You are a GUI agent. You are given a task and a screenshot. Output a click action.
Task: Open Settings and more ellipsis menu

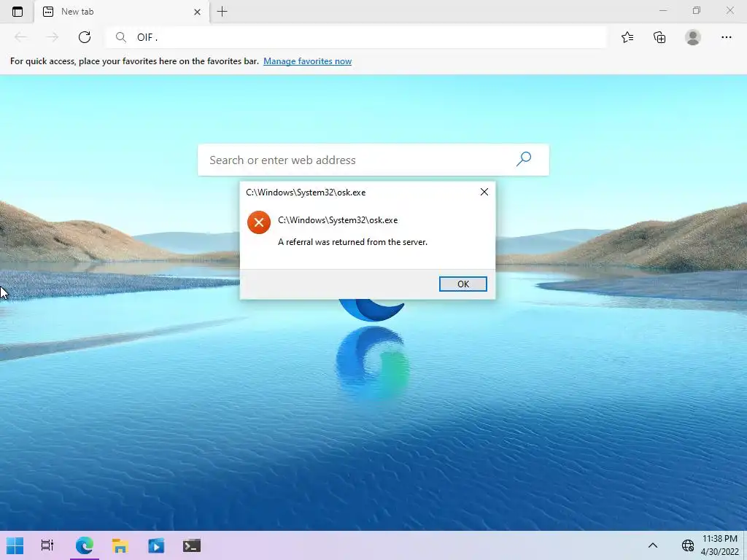coord(726,37)
